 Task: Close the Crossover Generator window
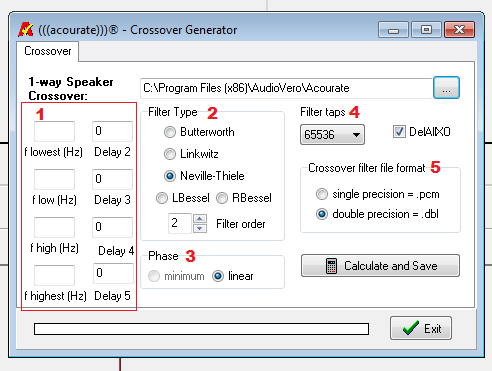pyautogui.click(x=459, y=30)
